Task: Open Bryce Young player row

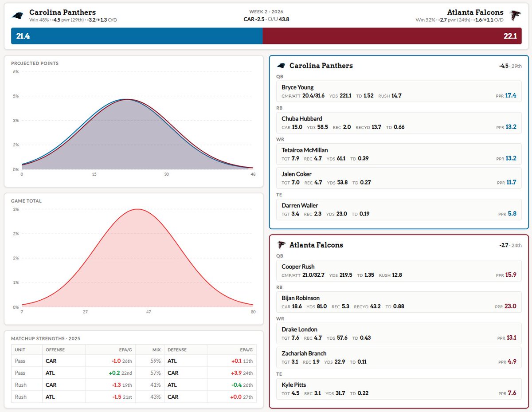Action: click(x=399, y=91)
